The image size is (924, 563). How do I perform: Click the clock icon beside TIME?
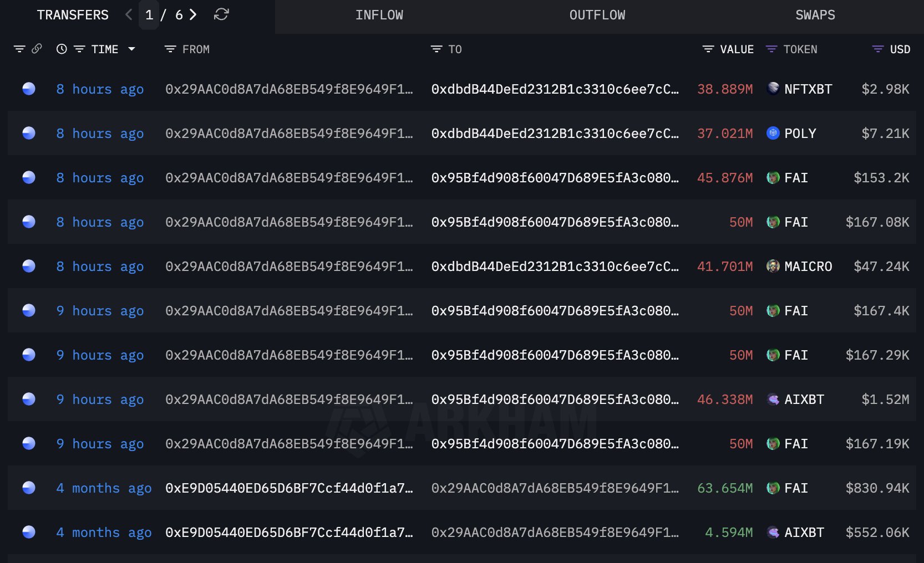(62, 49)
